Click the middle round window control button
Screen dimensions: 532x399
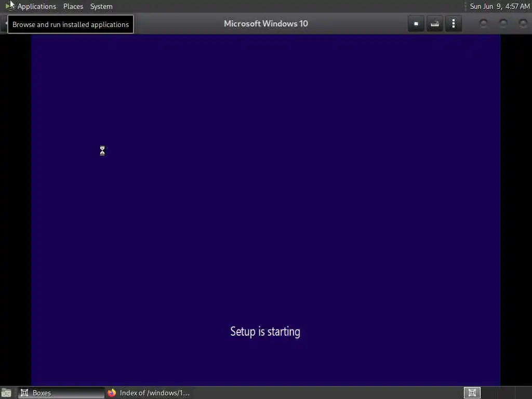[503, 23]
